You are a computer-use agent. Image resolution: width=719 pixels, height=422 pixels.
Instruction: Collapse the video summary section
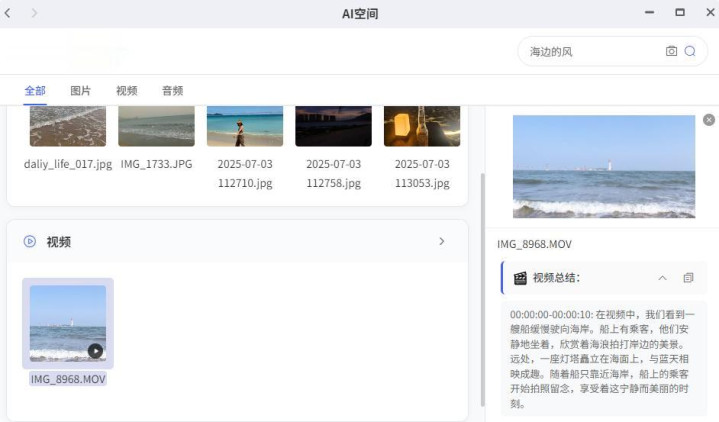tap(662, 278)
